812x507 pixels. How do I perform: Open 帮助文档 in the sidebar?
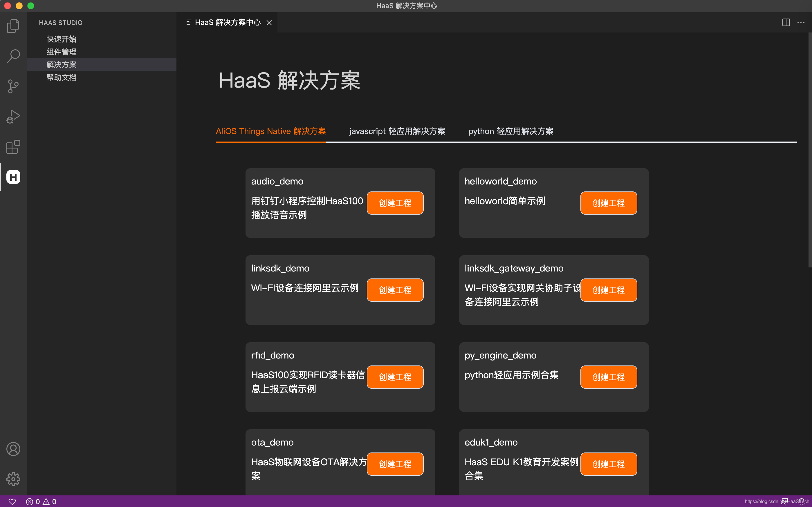(x=62, y=77)
